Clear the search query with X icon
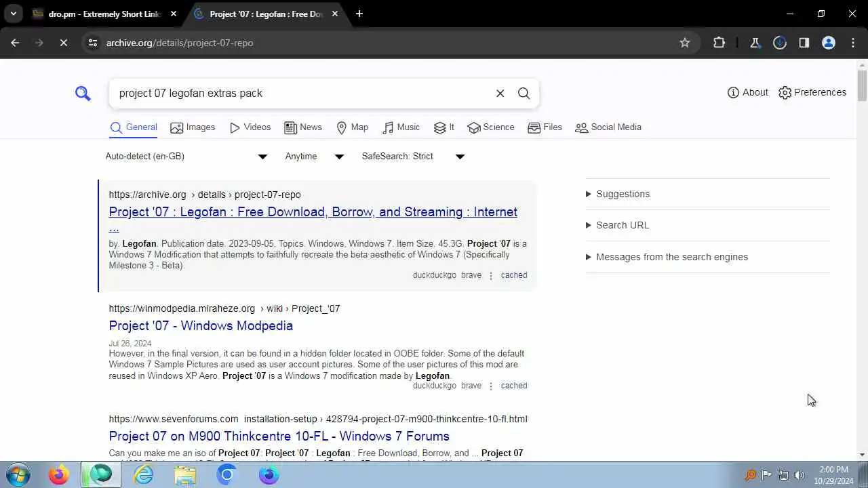Viewport: 868px width, 488px height. click(x=500, y=93)
